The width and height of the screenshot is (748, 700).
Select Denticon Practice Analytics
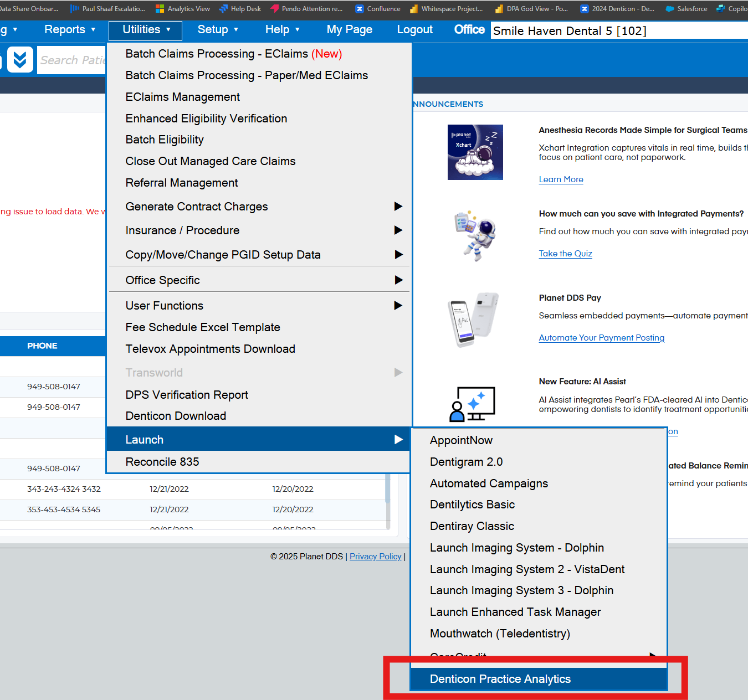(500, 679)
